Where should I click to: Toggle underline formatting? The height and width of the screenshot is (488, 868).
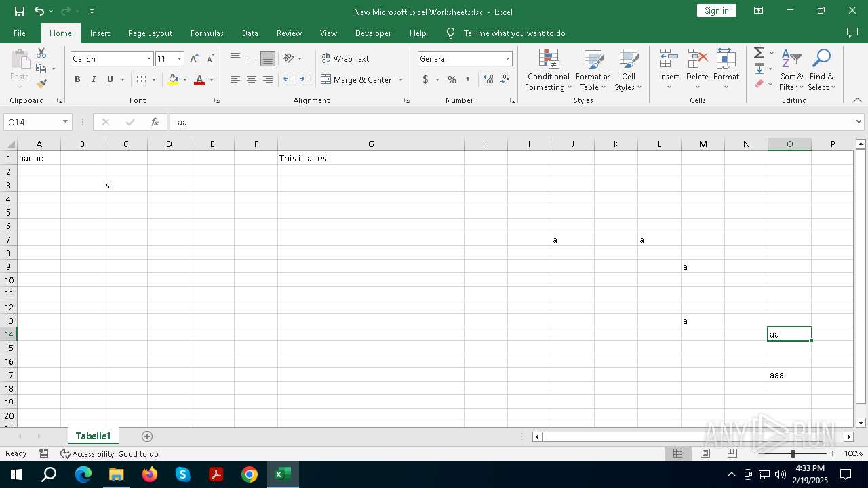(x=110, y=79)
